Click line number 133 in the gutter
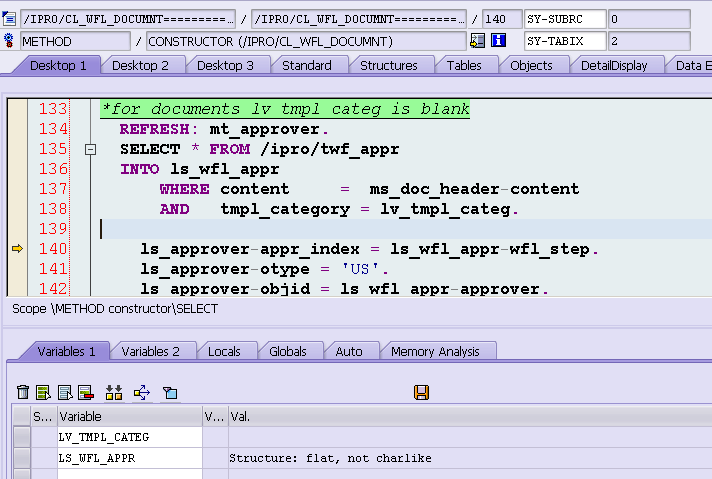The width and height of the screenshot is (712, 479). pos(53,109)
